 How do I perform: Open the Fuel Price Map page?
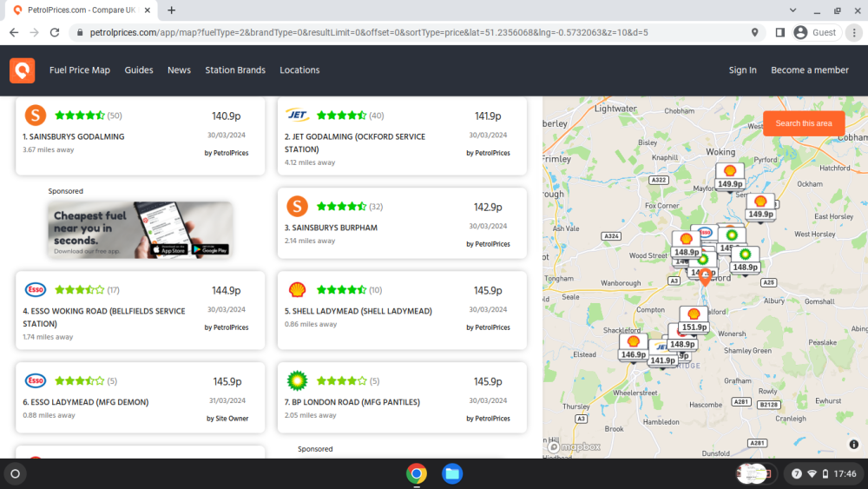(x=80, y=70)
